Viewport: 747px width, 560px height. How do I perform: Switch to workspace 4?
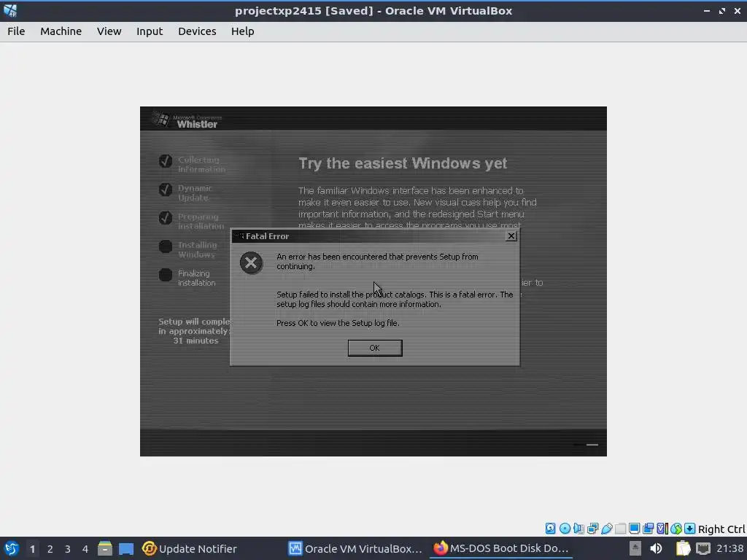pos(85,549)
